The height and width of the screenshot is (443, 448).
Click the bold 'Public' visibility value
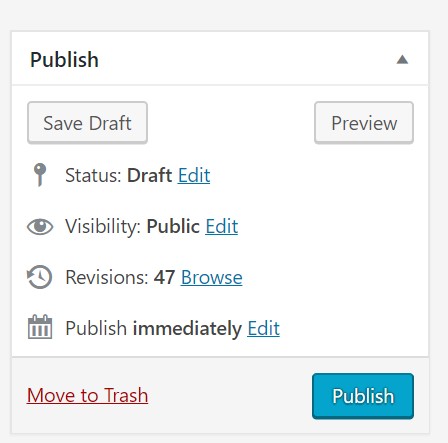(173, 226)
